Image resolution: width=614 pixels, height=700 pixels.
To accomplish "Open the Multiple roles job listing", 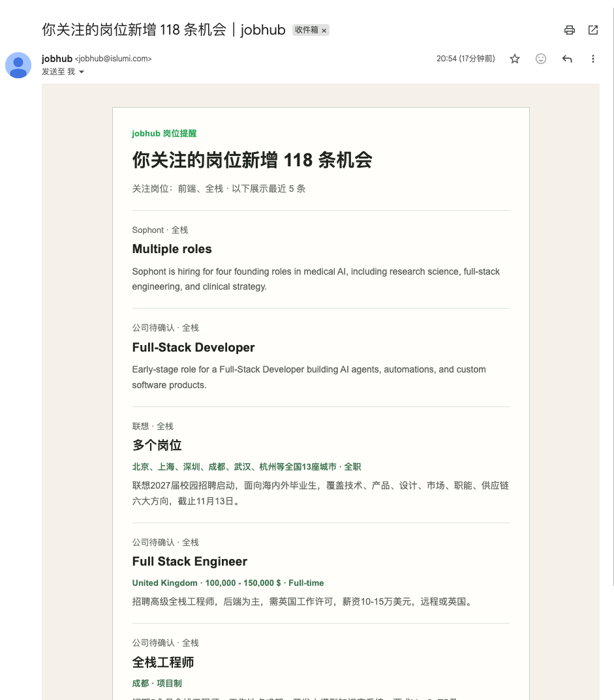I will tap(172, 249).
